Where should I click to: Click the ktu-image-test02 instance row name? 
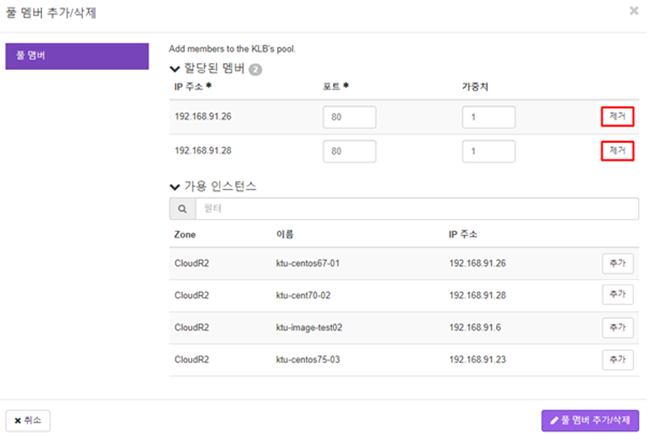tap(309, 328)
